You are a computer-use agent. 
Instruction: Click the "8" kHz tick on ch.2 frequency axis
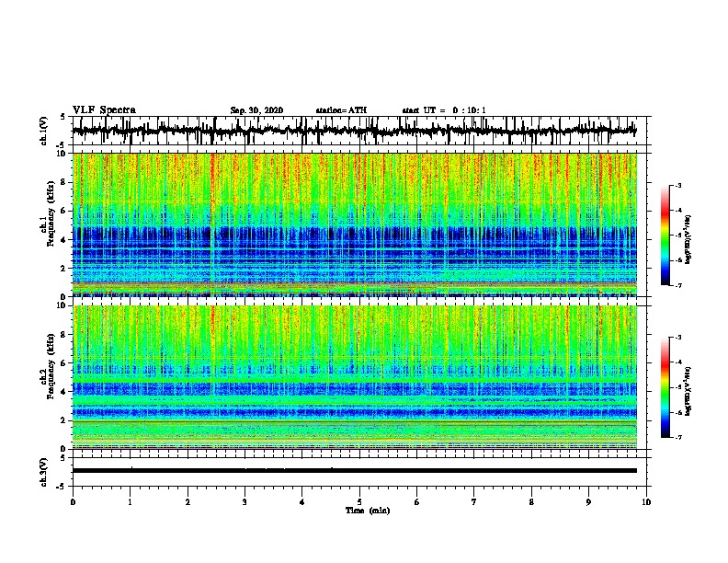[x=64, y=335]
